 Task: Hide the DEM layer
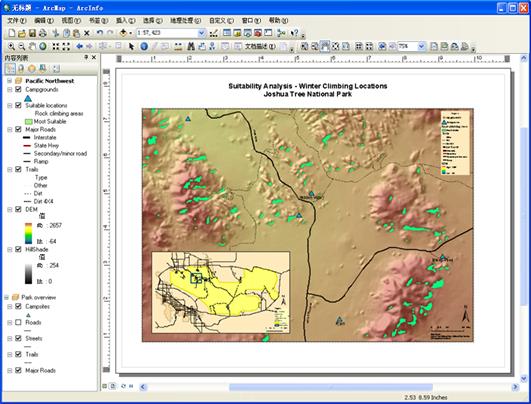pos(19,209)
